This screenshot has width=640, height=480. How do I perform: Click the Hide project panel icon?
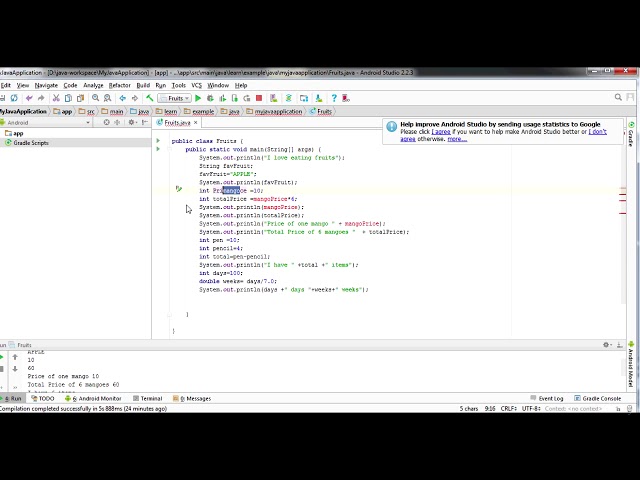point(145,122)
